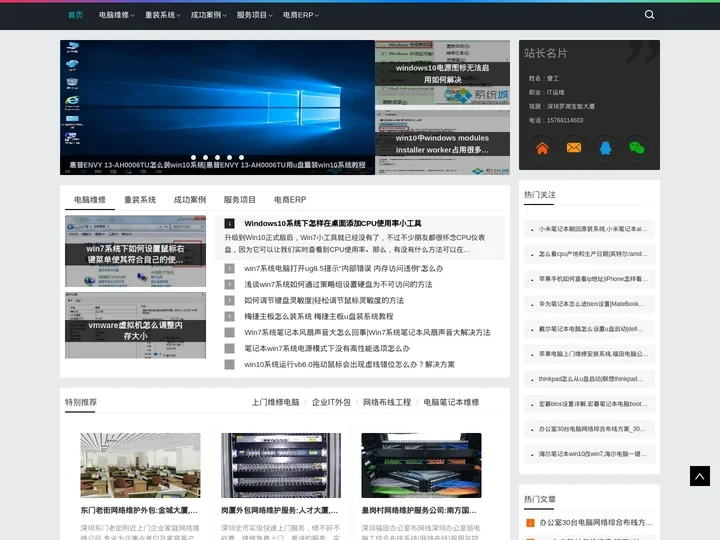
Task: Open hot topic 苹果手机如何查看ip地址
Action: pyautogui.click(x=592, y=279)
